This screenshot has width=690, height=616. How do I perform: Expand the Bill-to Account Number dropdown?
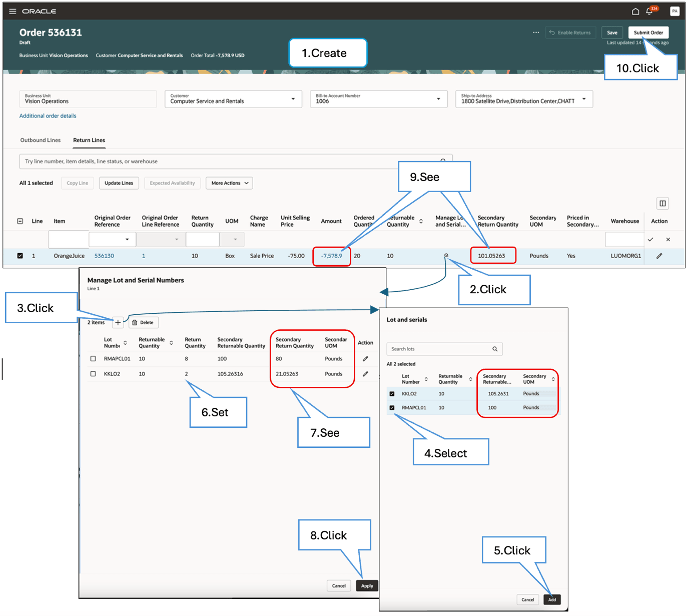(438, 99)
